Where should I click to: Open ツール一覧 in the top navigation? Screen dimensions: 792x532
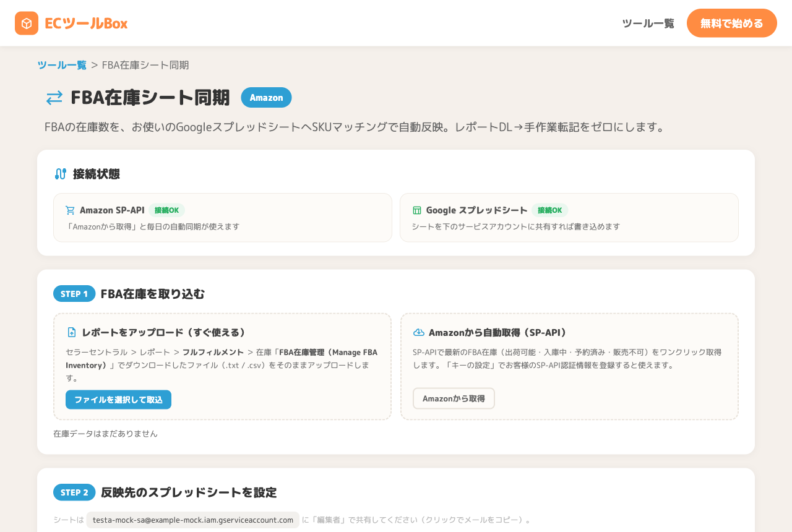click(x=648, y=24)
